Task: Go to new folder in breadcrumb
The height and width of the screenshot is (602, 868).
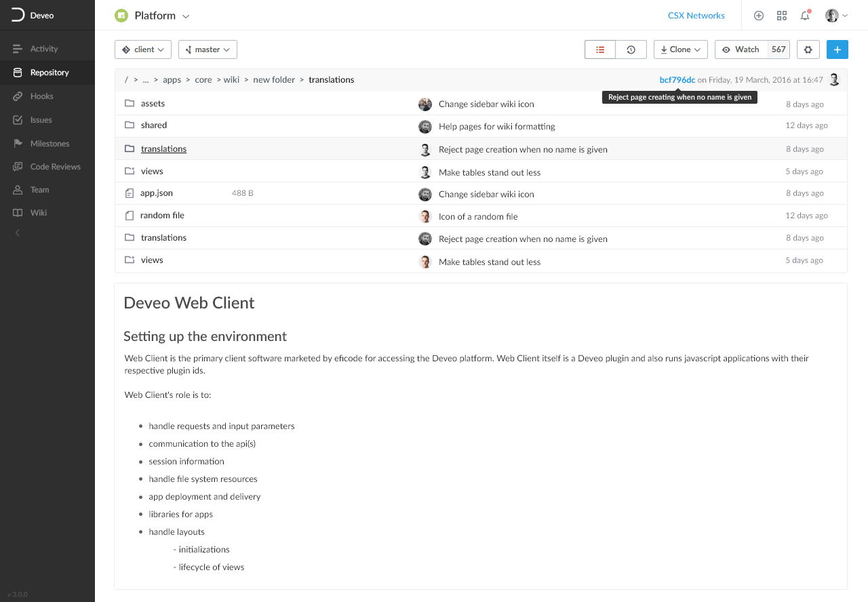Action: point(274,80)
